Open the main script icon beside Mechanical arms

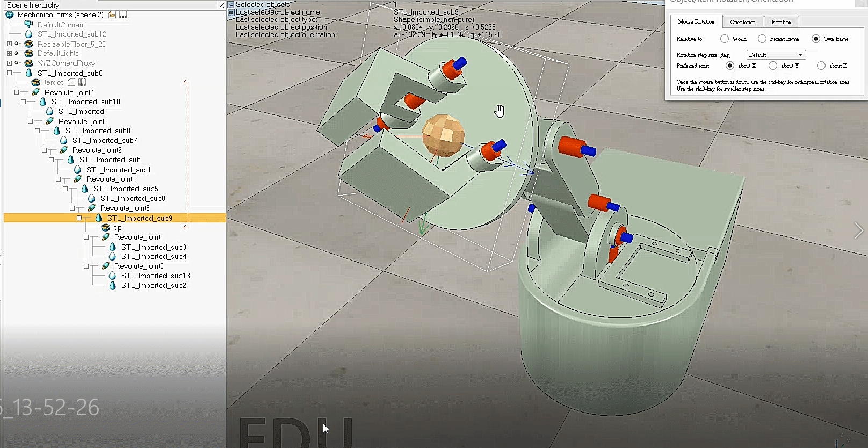point(112,15)
